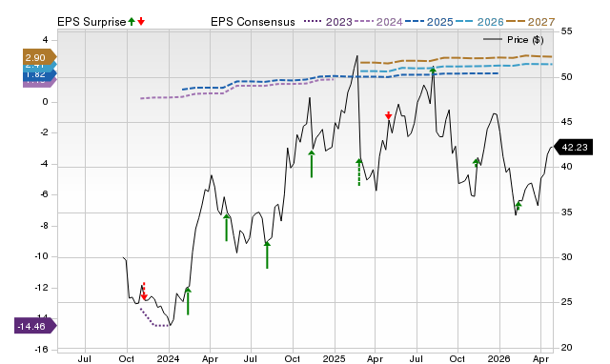Image resolution: width=610 pixels, height=364 pixels.
Task: Select the red surprise arrow near May 2025
Action: coord(388,115)
